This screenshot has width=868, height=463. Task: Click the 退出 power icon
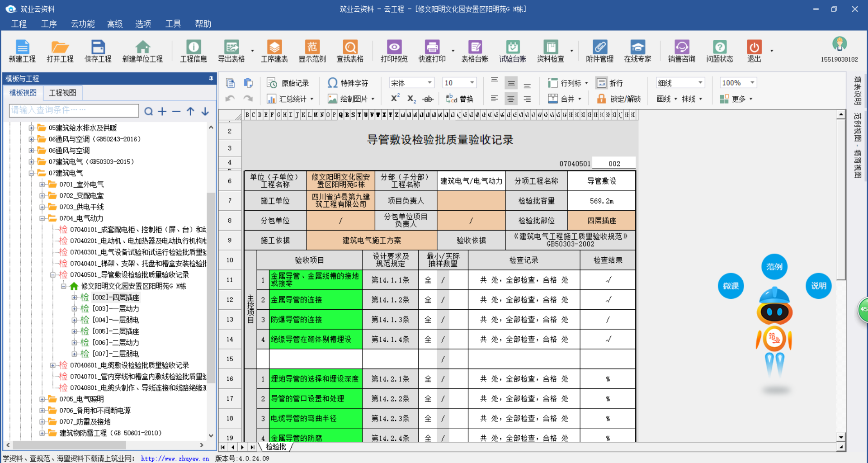754,51
